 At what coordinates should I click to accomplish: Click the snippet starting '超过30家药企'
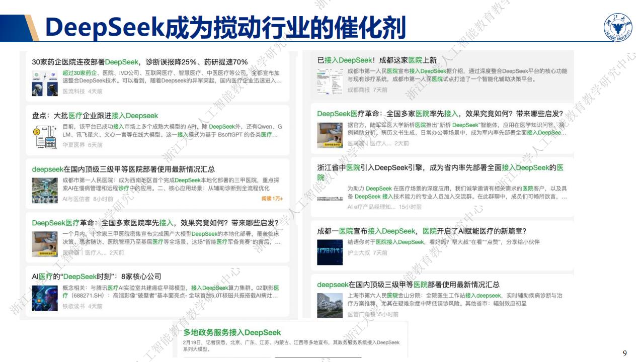click(172, 76)
